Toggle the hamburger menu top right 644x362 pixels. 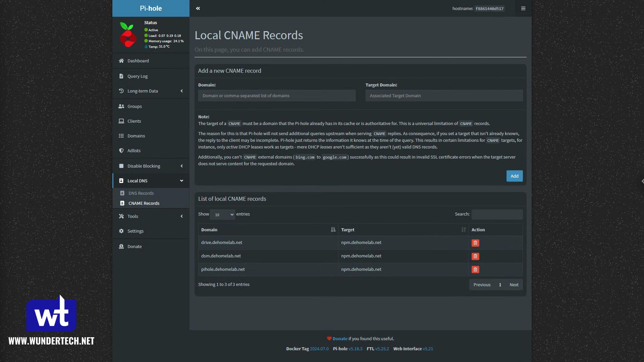coord(523,8)
